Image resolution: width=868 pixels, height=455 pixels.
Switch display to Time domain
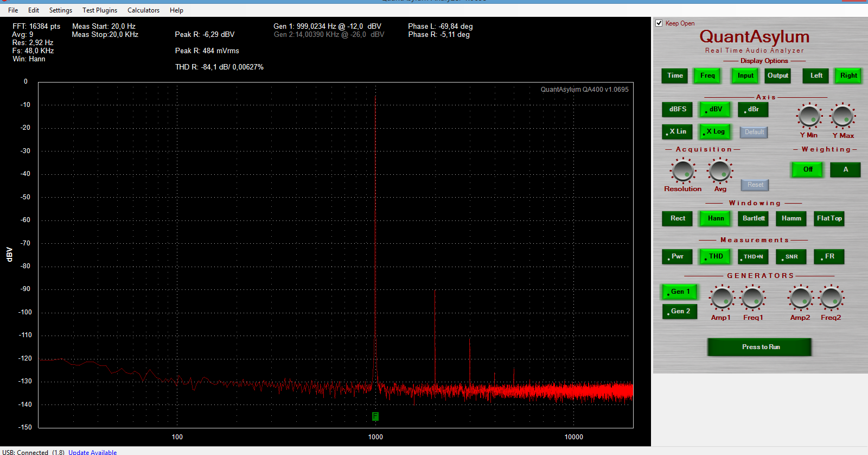coord(675,75)
